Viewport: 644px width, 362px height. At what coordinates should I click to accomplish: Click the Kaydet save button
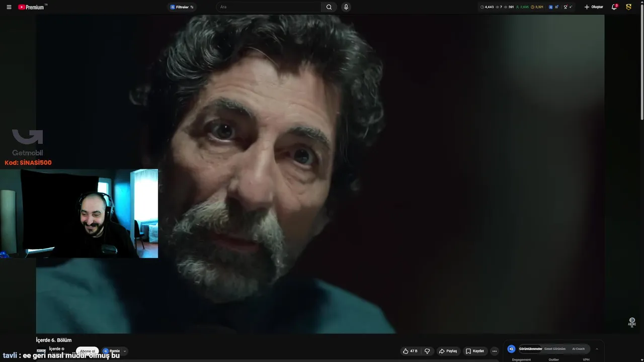tap(475, 351)
